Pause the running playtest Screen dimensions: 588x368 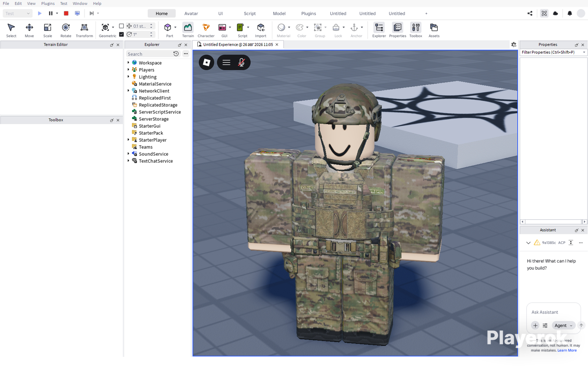(x=51, y=13)
